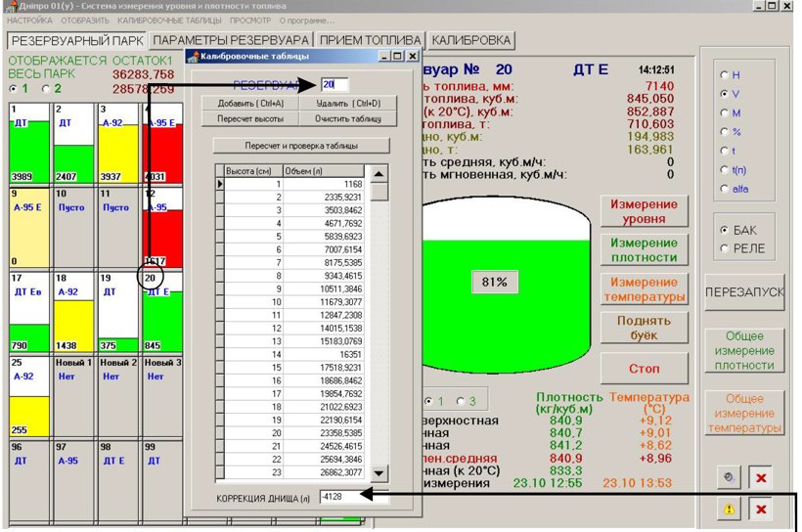Click the Измерение плотности button
This screenshot has width=802, height=532.
click(x=644, y=249)
